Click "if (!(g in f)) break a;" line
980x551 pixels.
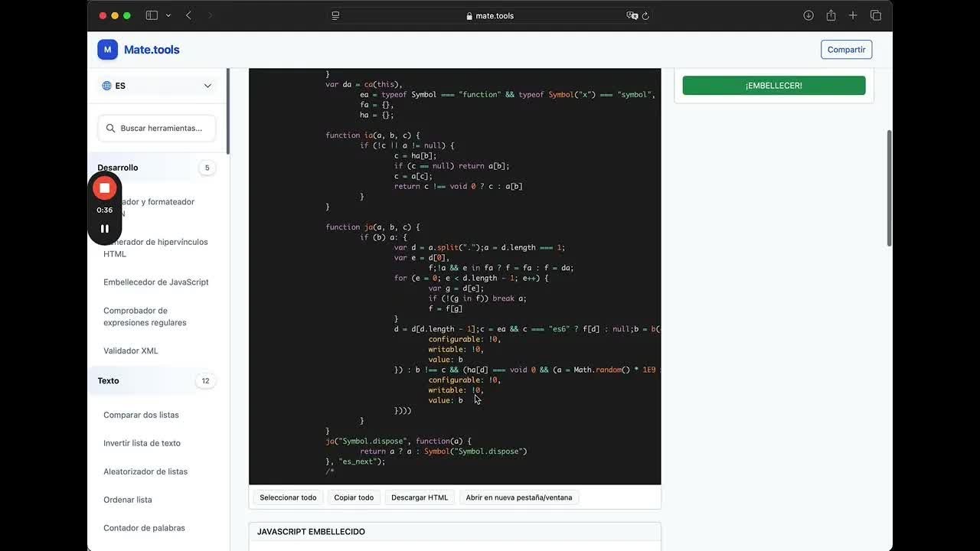tap(478, 298)
